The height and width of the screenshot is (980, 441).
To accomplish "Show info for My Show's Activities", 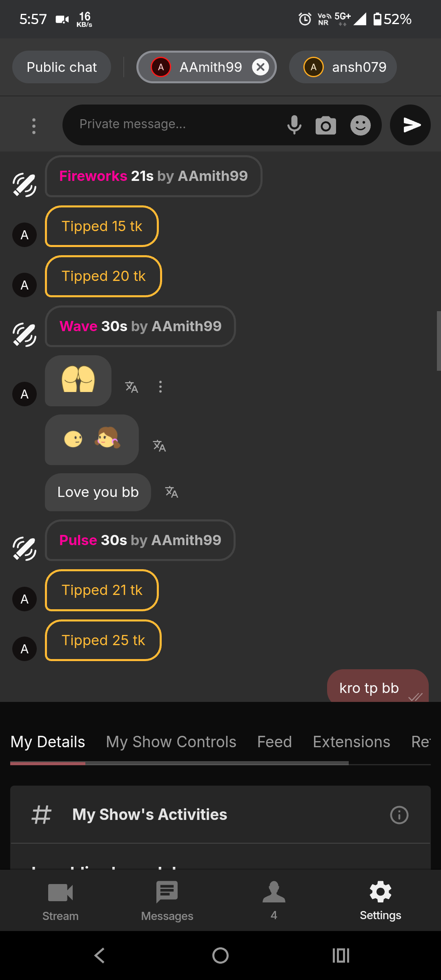I will [399, 815].
